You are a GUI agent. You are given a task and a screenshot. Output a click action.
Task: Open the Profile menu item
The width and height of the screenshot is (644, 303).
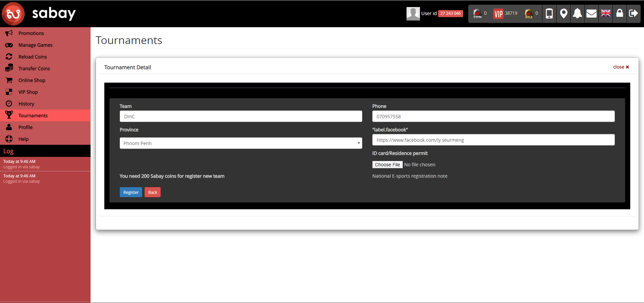[25, 127]
